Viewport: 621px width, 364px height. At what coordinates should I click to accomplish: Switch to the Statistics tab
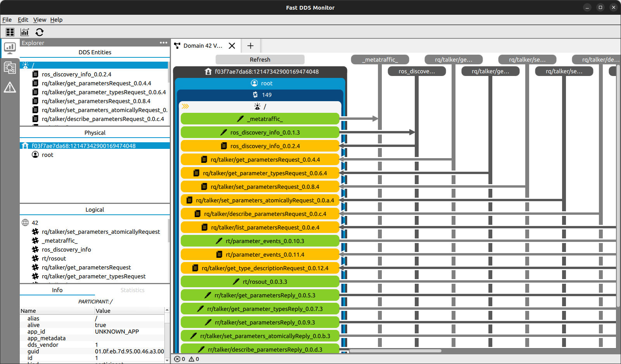pos(132,290)
